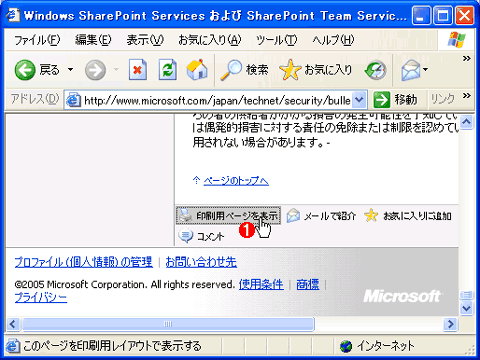480x360 pixels.
Task: Expand the address bar dropdown
Action: (x=359, y=100)
